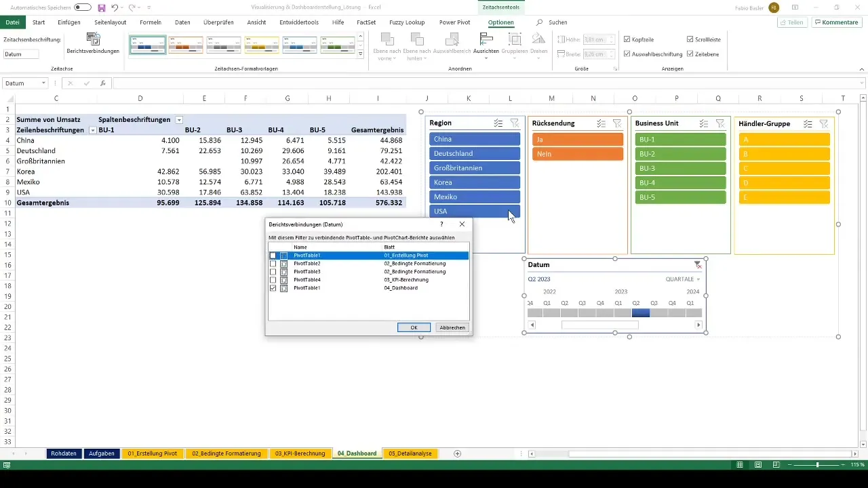Toggle the Automatisches Speichern switch

tap(83, 7)
